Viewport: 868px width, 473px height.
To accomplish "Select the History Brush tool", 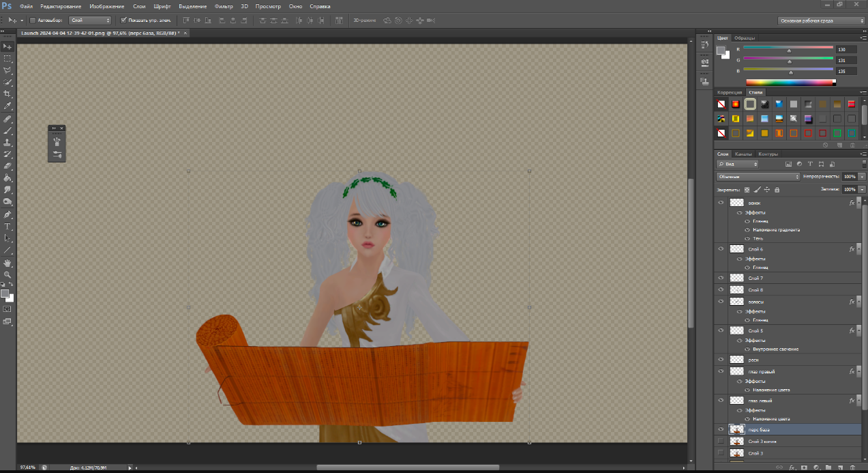I will (x=8, y=154).
